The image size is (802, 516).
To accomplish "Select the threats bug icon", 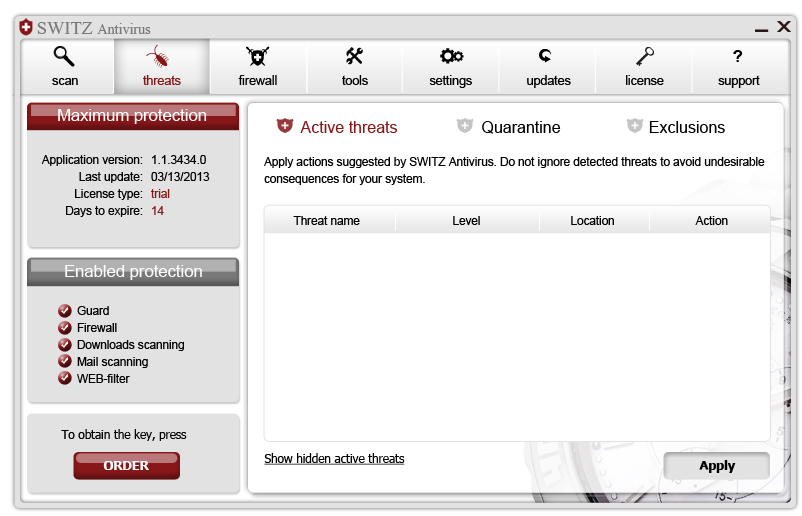I will click(x=160, y=56).
